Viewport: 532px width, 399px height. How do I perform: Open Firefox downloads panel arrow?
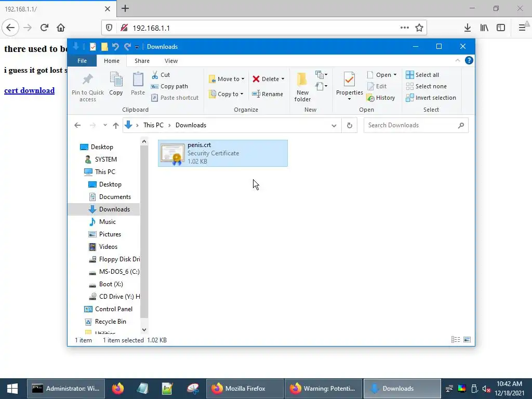[x=468, y=28]
